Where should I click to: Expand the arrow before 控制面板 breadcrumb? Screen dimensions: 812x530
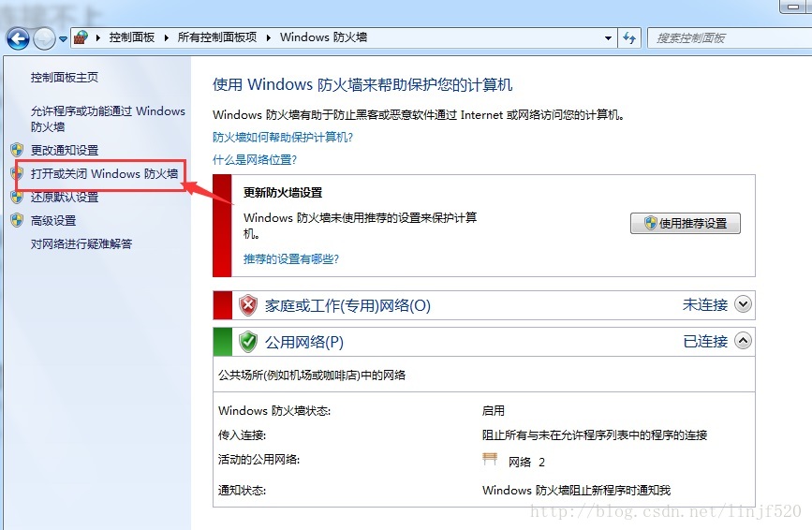(x=98, y=37)
